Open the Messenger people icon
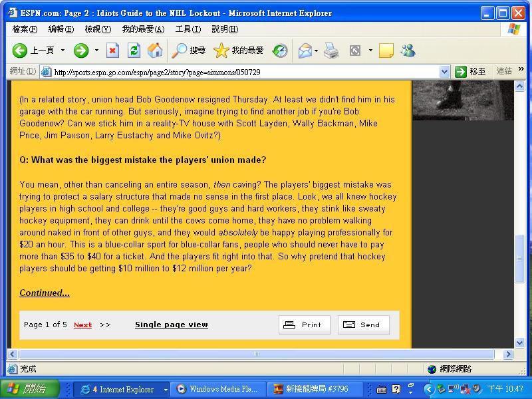 (x=408, y=51)
